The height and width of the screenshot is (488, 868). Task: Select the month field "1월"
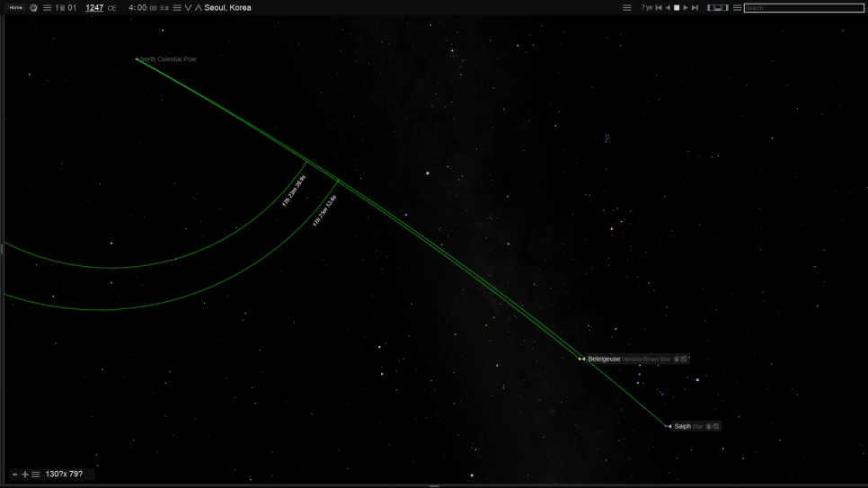60,8
